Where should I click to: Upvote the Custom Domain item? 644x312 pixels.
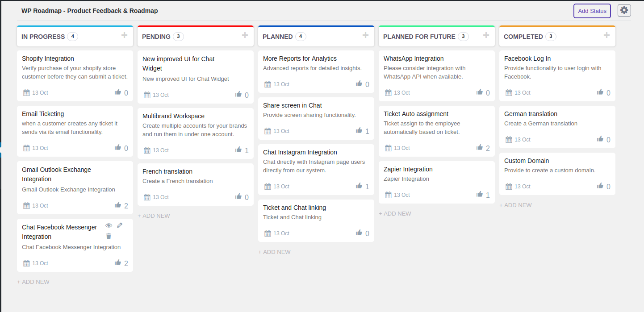[x=600, y=186]
